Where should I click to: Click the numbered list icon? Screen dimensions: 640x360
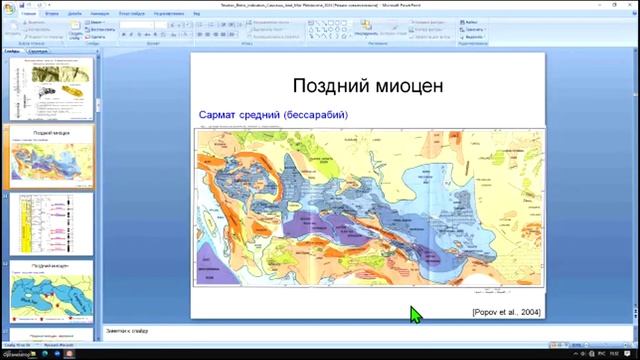click(211, 25)
